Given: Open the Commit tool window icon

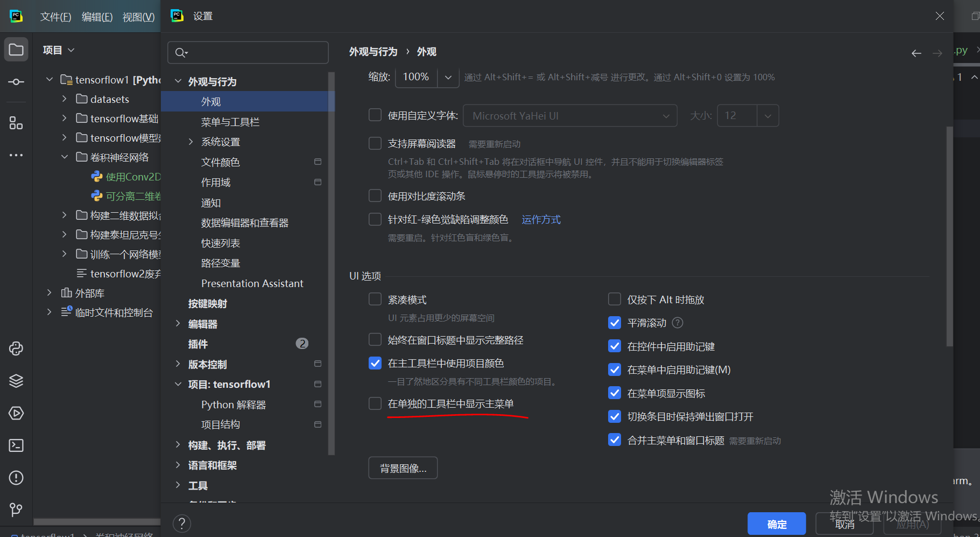Looking at the screenshot, I should (x=16, y=82).
